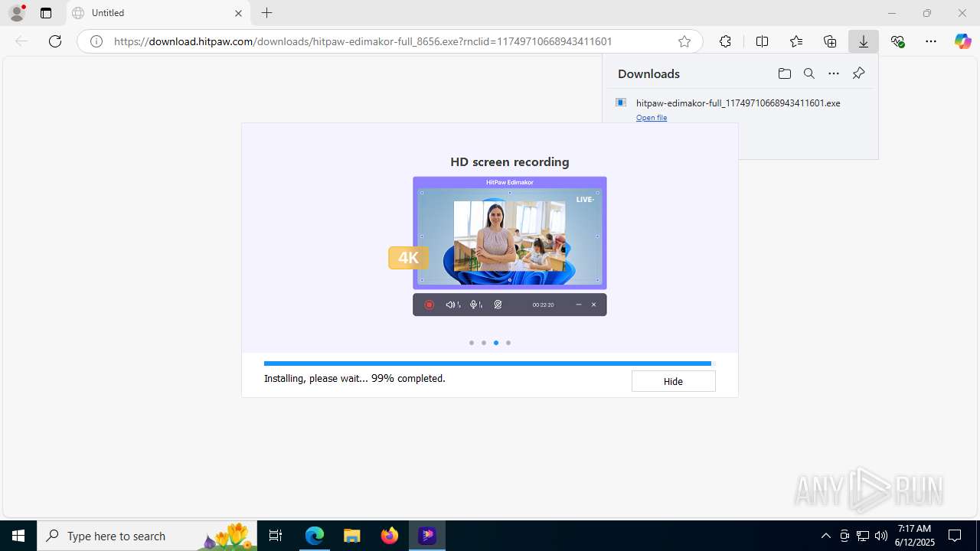Open downloads folder icon in Downloads panel
980x551 pixels.
pos(784,73)
